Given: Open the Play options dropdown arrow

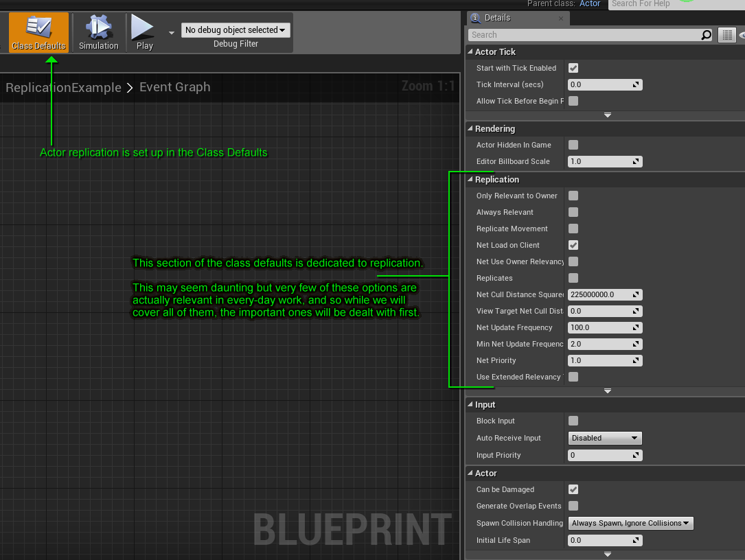Looking at the screenshot, I should [172, 32].
